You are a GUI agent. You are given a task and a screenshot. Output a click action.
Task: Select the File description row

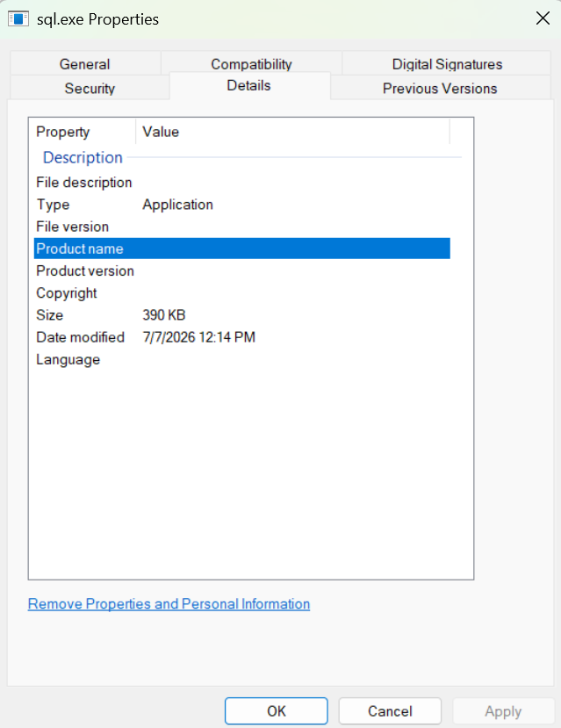241,182
